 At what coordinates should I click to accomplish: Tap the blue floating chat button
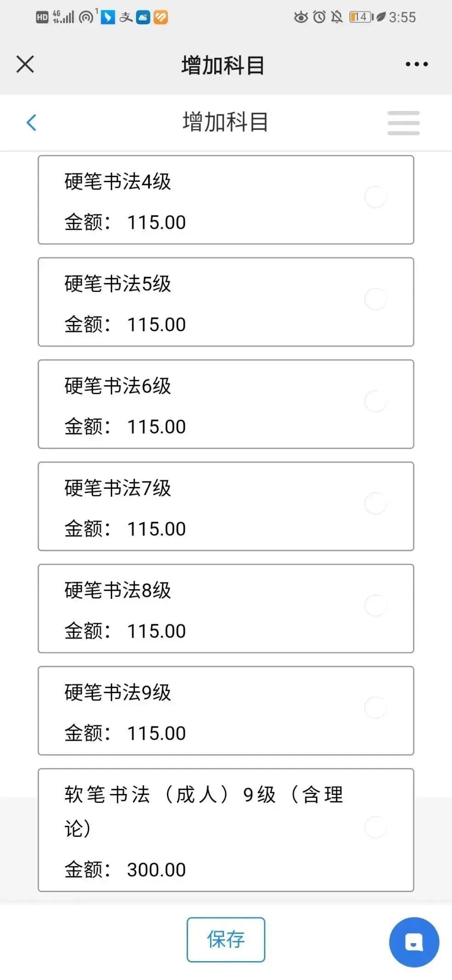point(414,942)
